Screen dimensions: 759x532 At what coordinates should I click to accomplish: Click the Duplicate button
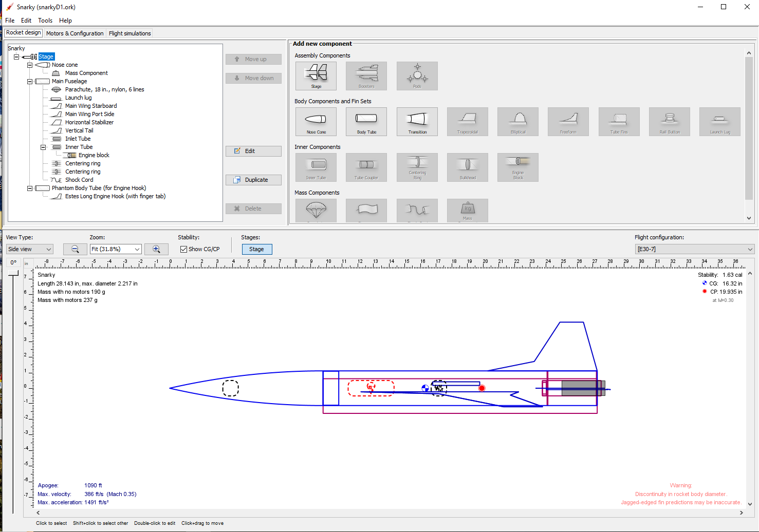[x=253, y=180]
